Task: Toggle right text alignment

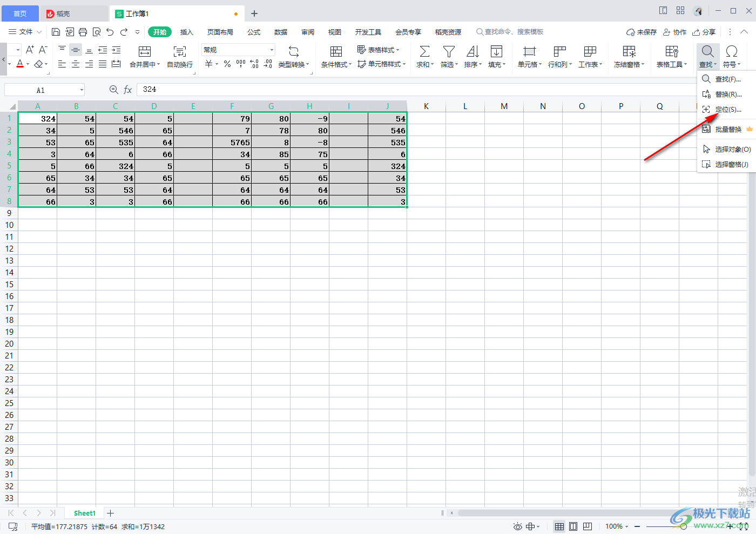Action: pyautogui.click(x=89, y=64)
